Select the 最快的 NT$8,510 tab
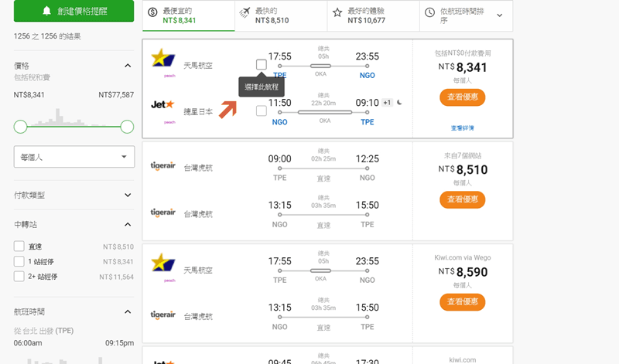The width and height of the screenshot is (619, 364). [281, 15]
